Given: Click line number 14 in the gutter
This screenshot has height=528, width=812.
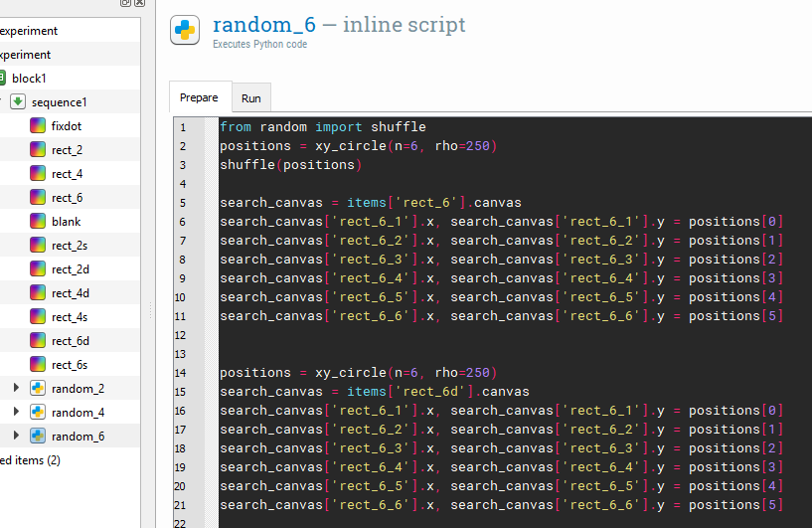Looking at the screenshot, I should pyautogui.click(x=180, y=373).
